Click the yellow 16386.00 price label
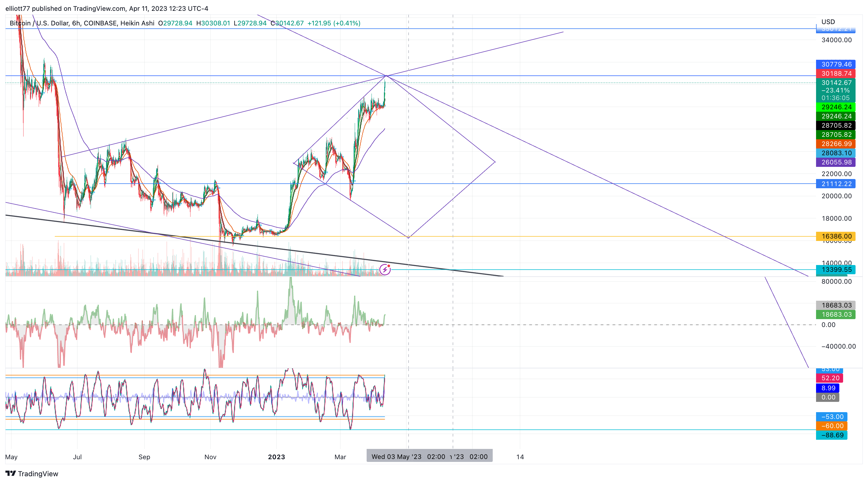 point(836,236)
